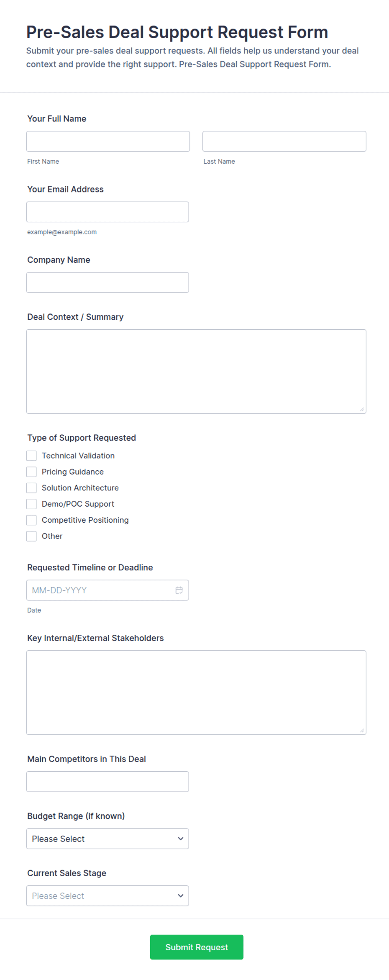Image resolution: width=389 pixels, height=980 pixels.
Task: Check the Technical Validation checkbox
Action: tap(31, 456)
